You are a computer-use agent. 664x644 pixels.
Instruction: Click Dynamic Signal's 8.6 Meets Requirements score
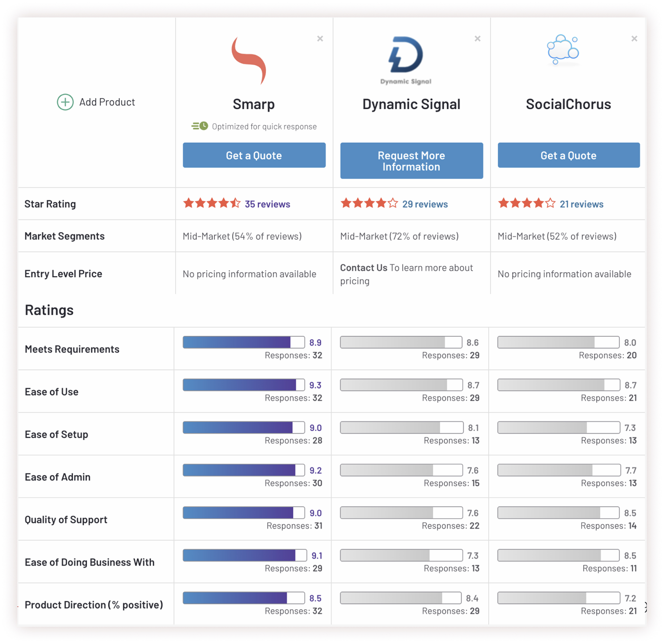click(473, 343)
